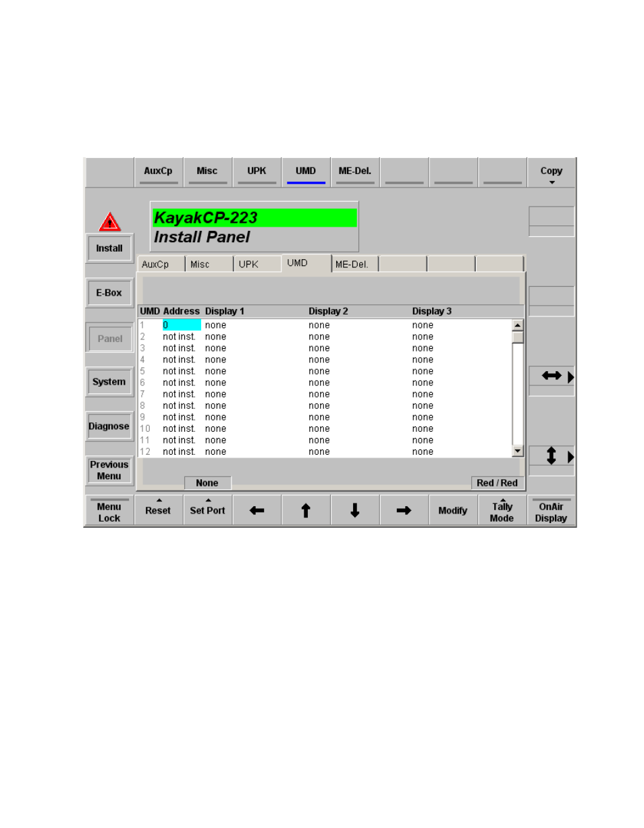The height and width of the screenshot is (828, 644).
Task: Open the Copy dropdown button
Action: coord(552,173)
